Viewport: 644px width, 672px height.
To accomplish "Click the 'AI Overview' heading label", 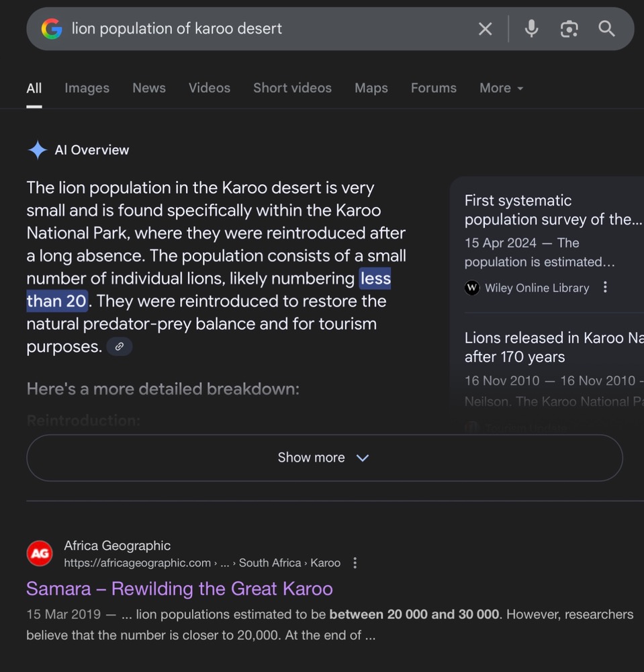I will [91, 150].
